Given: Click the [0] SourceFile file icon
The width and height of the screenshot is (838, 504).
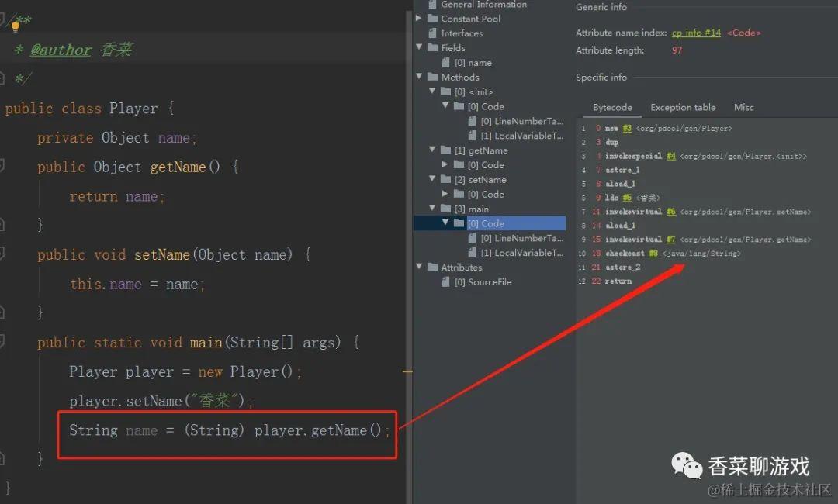Looking at the screenshot, I should [x=445, y=281].
